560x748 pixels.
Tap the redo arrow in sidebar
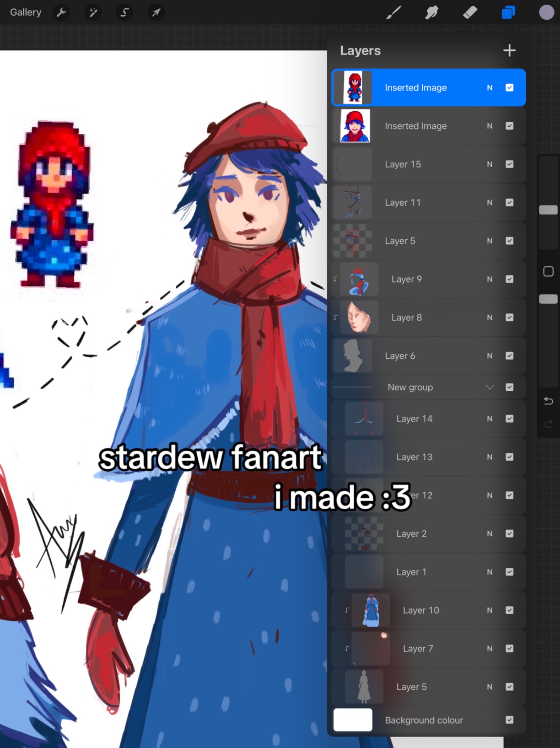tap(548, 424)
